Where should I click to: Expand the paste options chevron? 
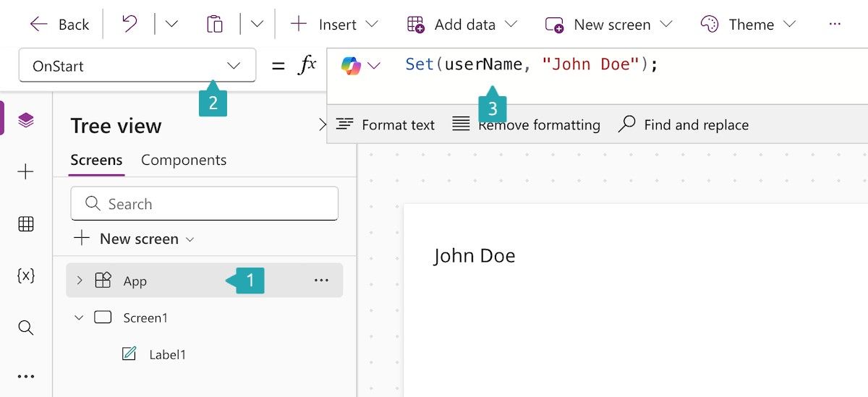(258, 25)
